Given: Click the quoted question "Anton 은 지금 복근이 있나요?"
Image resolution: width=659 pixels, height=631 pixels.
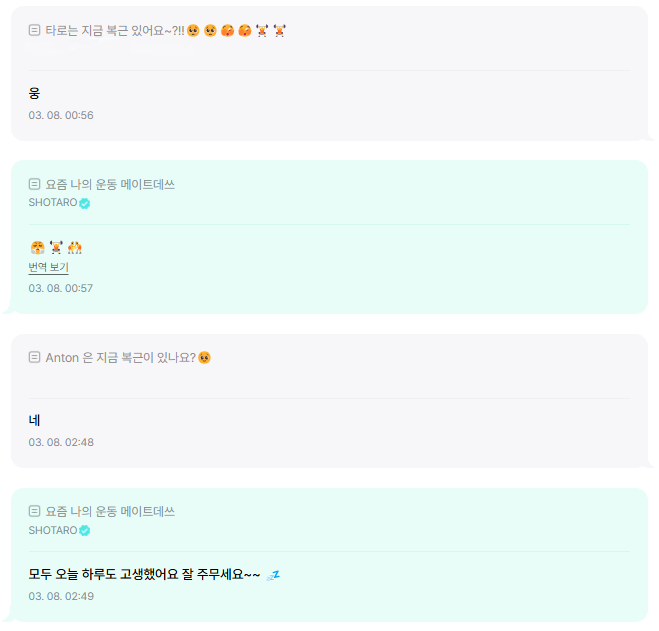Looking at the screenshot, I should (x=120, y=358).
